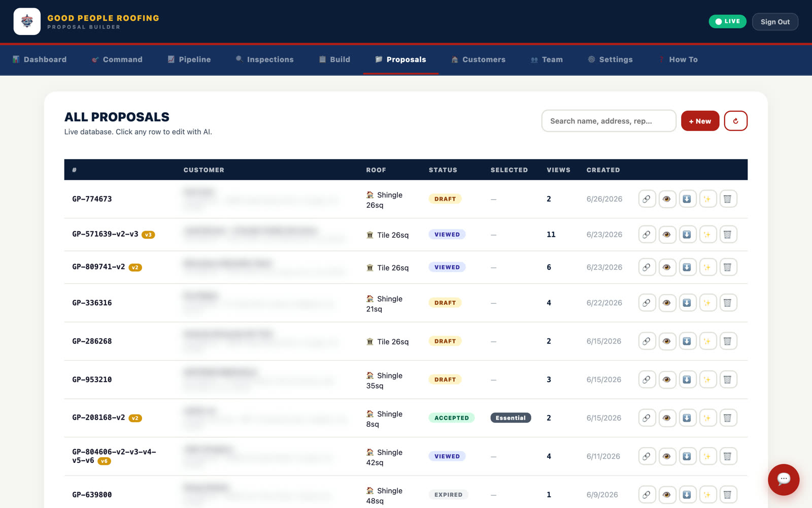
Task: Click the v3 version badge
Action: coord(148,235)
